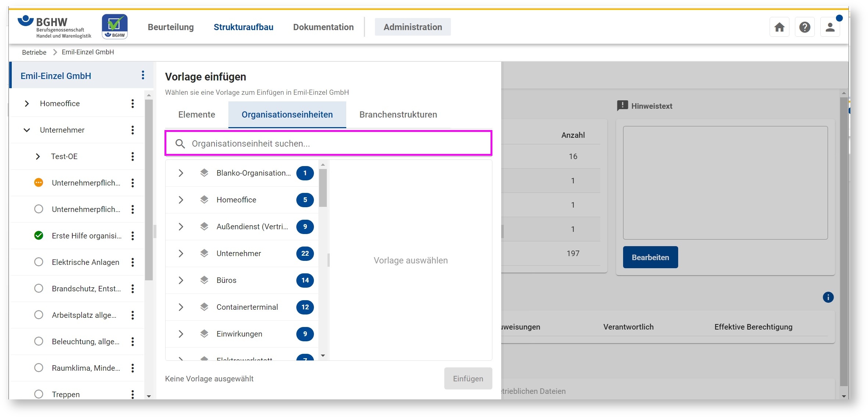Select status circle for Elektrische Anlagen

tap(39, 262)
